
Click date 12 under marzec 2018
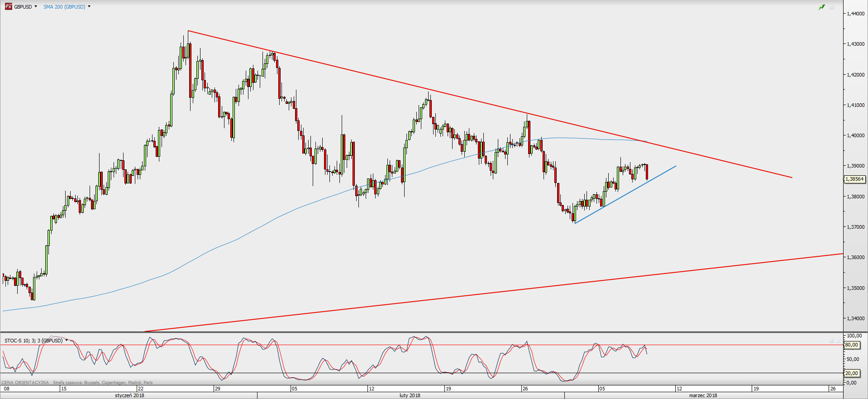pos(679,389)
